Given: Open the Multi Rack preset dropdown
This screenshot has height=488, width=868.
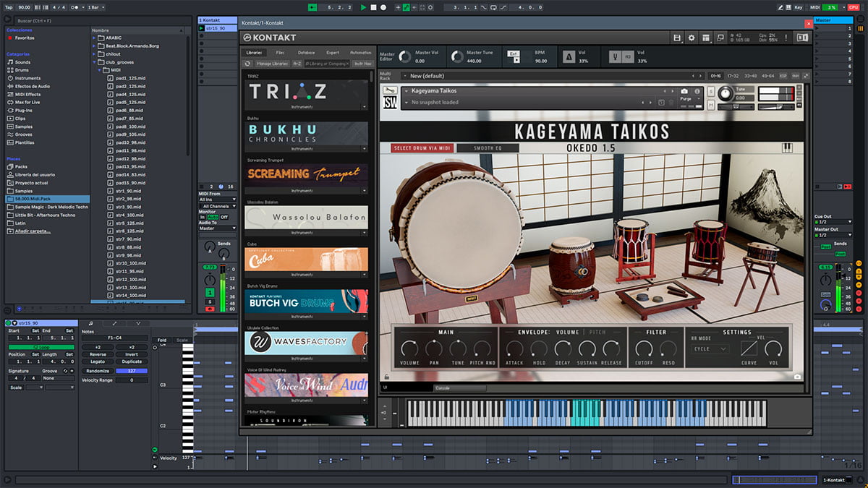Looking at the screenshot, I should coord(551,75).
